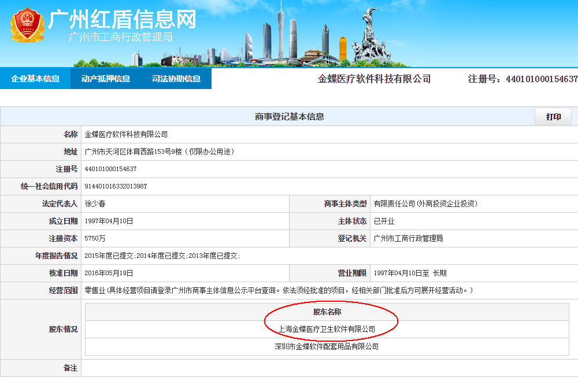Click the 登记机关 label
Screen dimensions: 578x392
point(353,238)
